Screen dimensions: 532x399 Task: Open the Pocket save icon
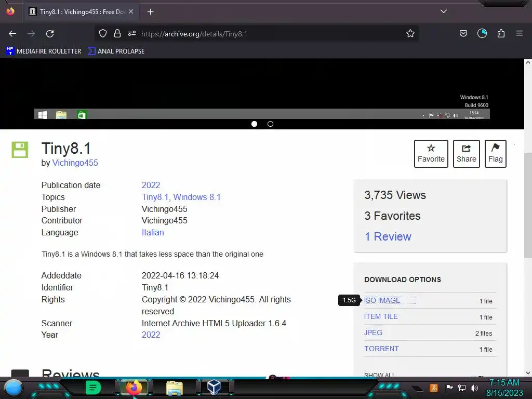[x=463, y=33]
